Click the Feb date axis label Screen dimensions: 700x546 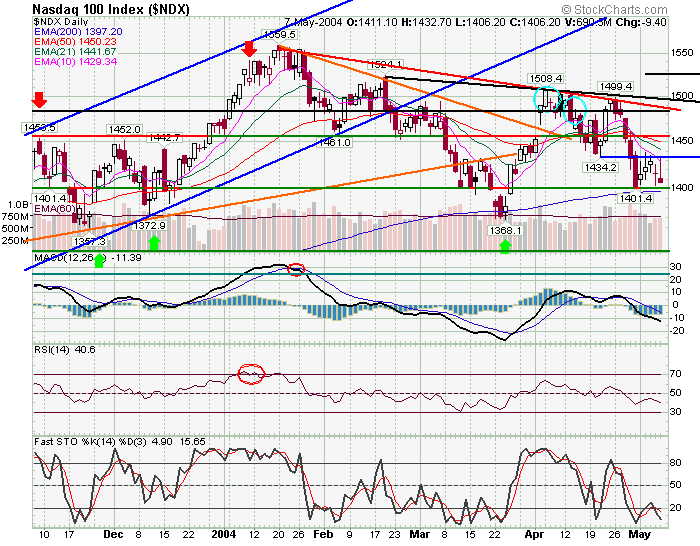(x=323, y=534)
